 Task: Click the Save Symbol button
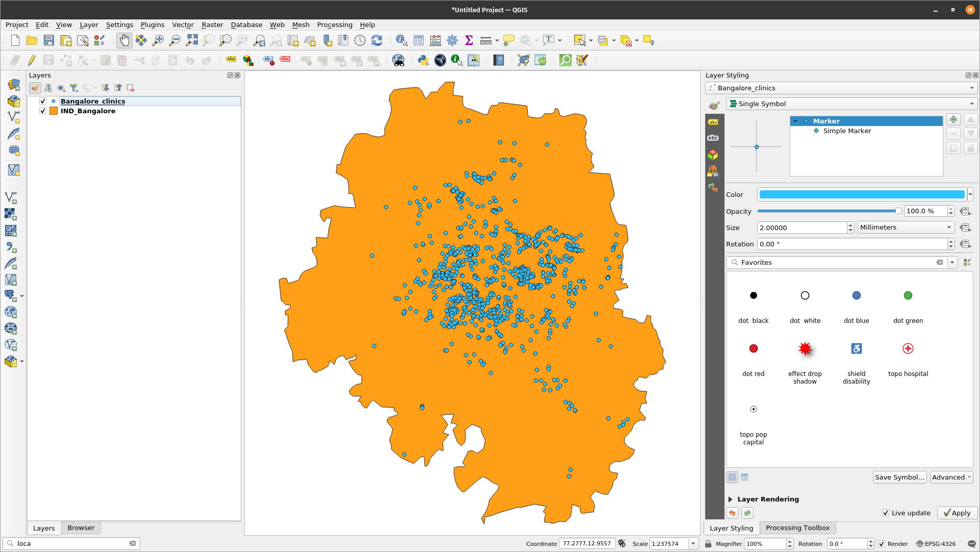pyautogui.click(x=899, y=478)
